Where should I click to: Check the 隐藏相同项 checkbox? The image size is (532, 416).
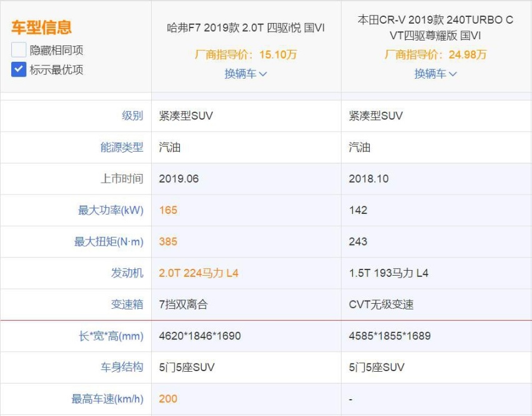19,50
